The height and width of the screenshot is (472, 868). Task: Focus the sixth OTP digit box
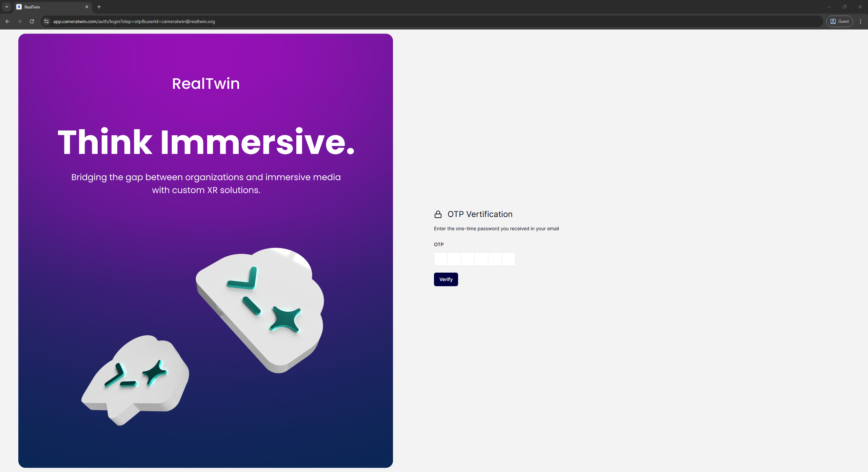(508, 259)
